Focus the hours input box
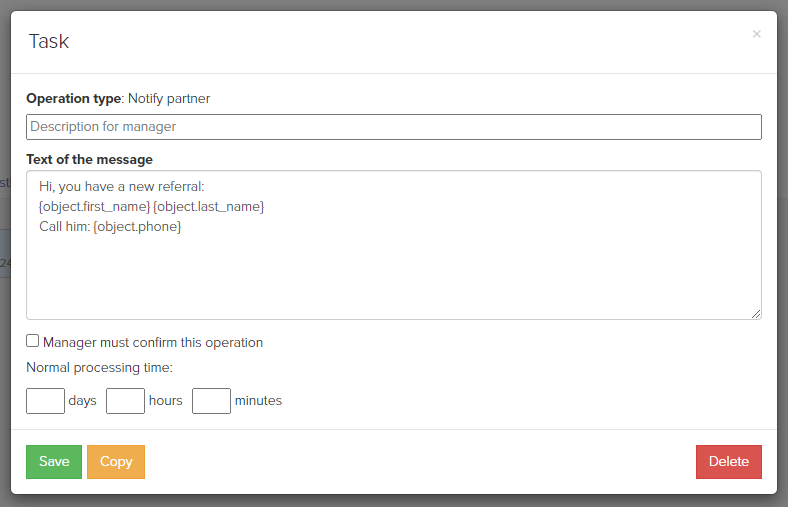 pyautogui.click(x=125, y=400)
